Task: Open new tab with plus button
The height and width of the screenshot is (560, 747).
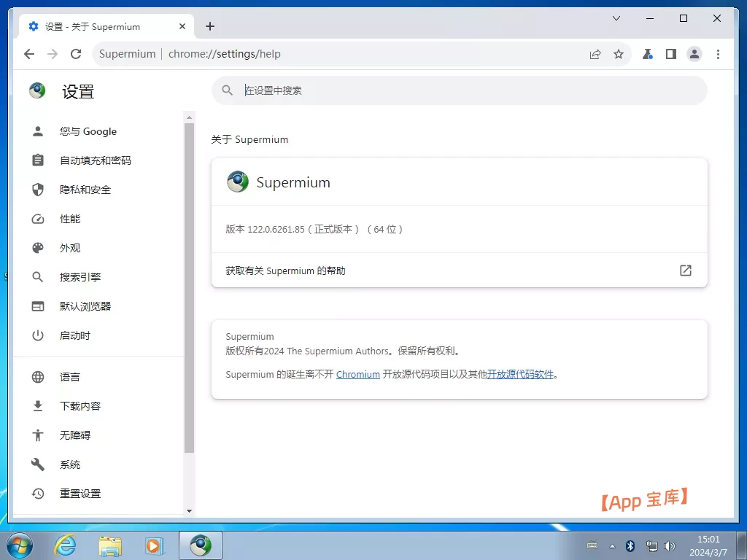Action: 210,26
